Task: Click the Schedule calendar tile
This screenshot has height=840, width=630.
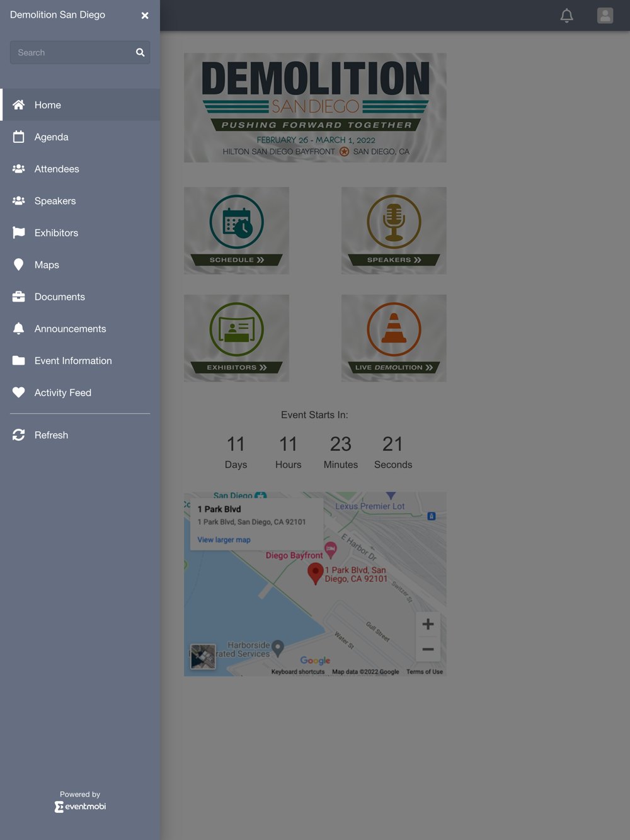Action: click(x=237, y=230)
